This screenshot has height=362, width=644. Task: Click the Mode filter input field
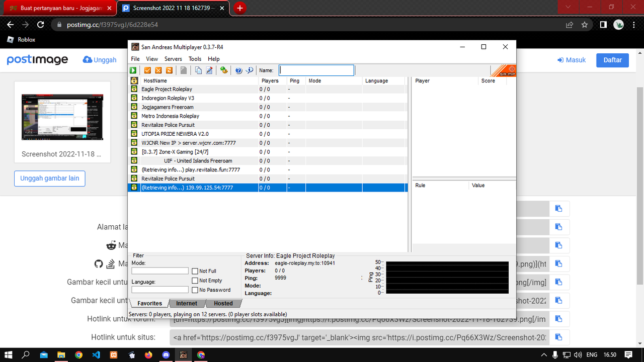160,271
